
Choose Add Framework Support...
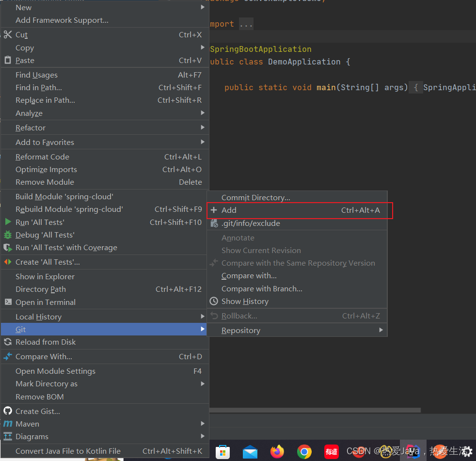[105, 20]
